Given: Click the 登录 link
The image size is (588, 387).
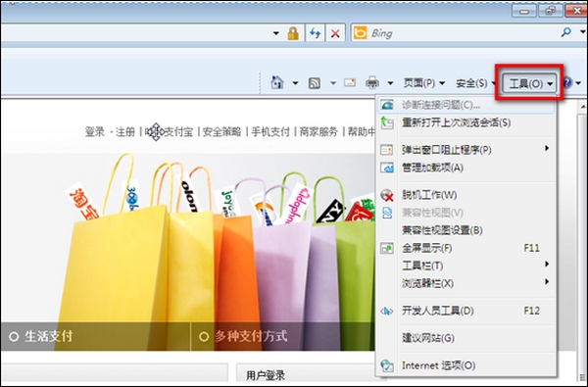Looking at the screenshot, I should 95,132.
